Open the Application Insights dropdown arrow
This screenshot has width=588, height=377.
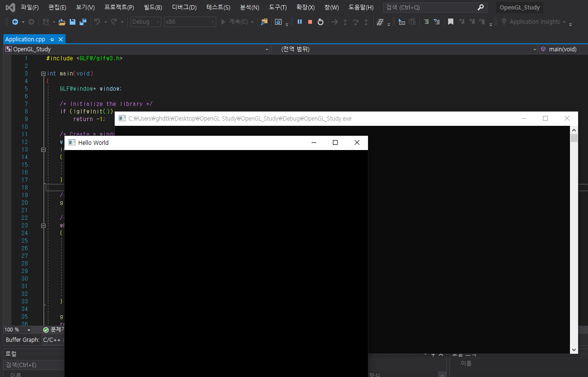click(x=564, y=22)
